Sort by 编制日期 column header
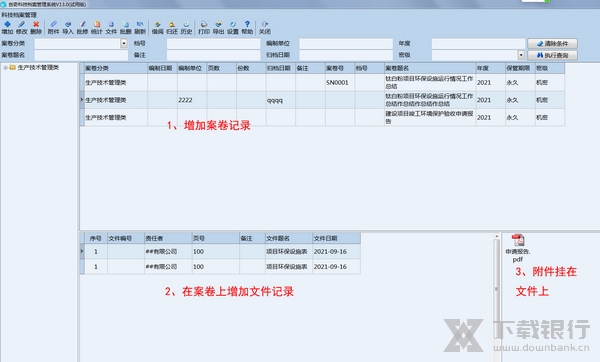This screenshot has width=600, height=362. [162, 68]
